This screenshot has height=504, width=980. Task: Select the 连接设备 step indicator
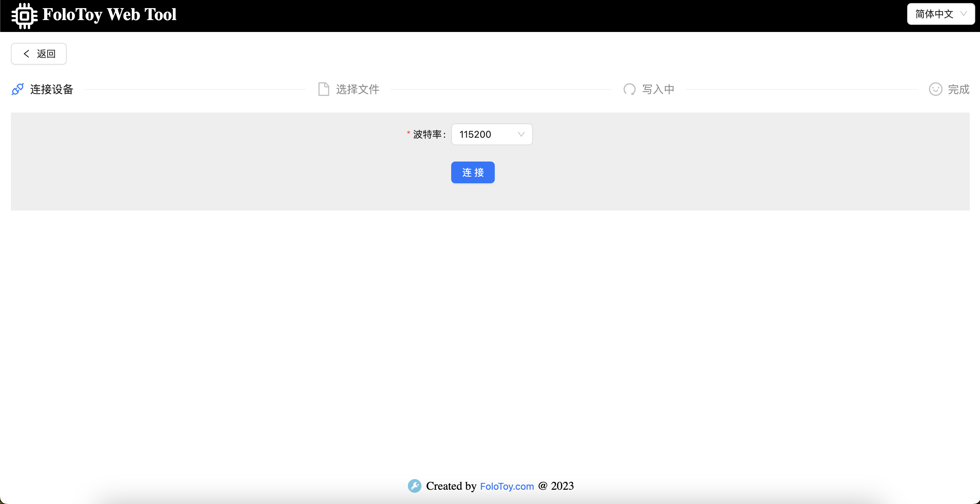click(x=52, y=89)
